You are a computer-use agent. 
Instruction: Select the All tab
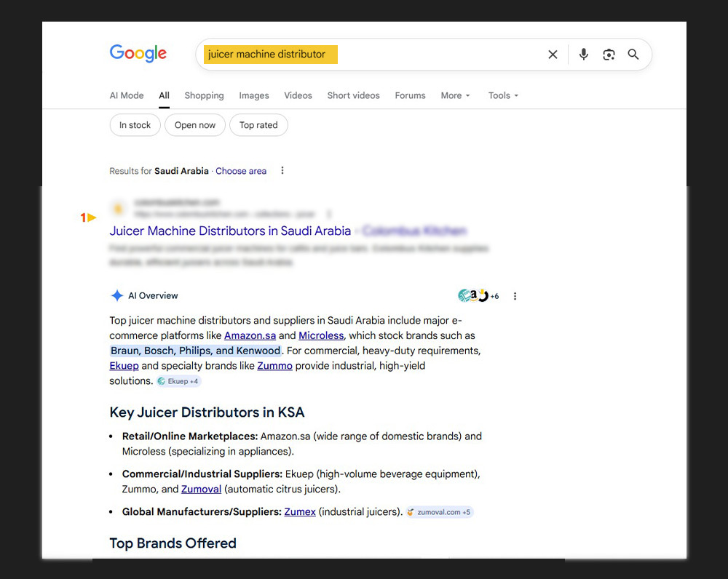164,95
